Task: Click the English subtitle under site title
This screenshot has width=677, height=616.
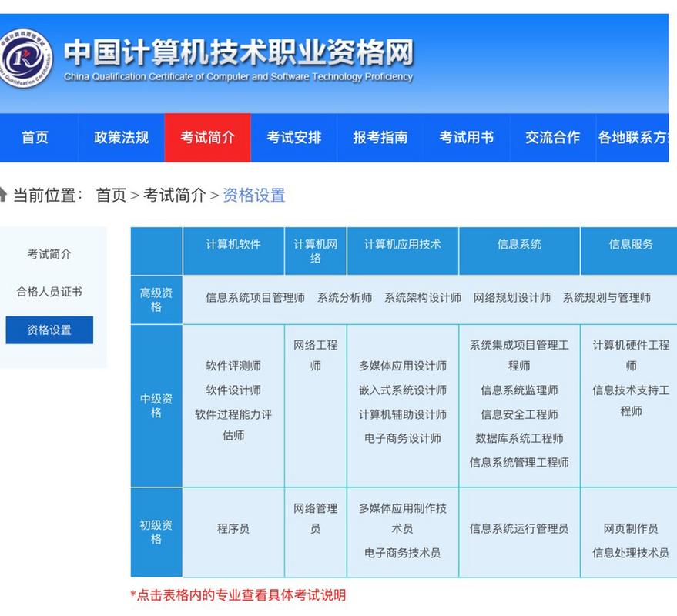Action: tap(238, 77)
